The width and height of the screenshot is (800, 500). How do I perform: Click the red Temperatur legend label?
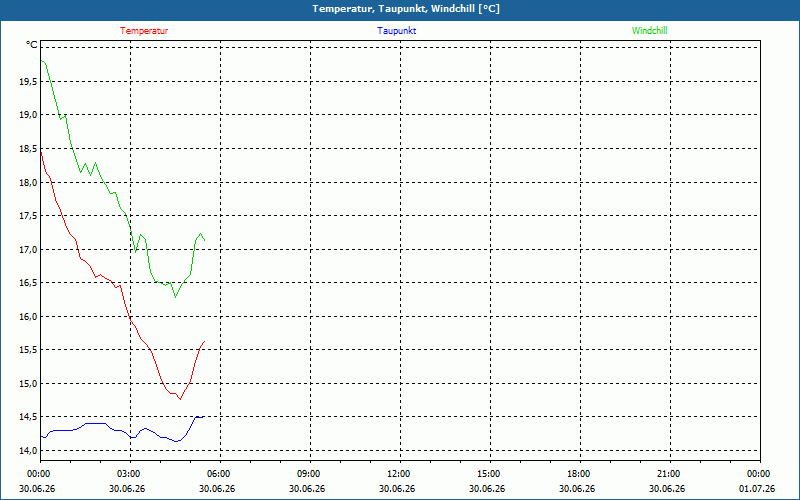[x=144, y=31]
